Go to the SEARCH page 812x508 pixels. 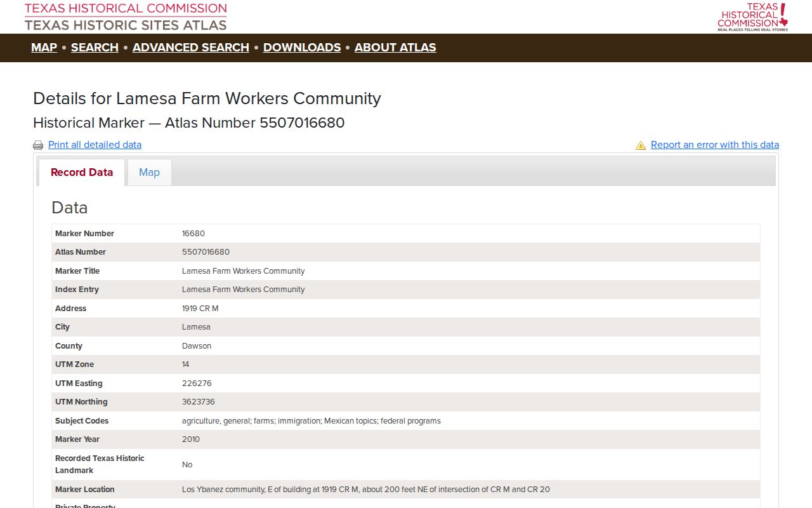pyautogui.click(x=95, y=48)
